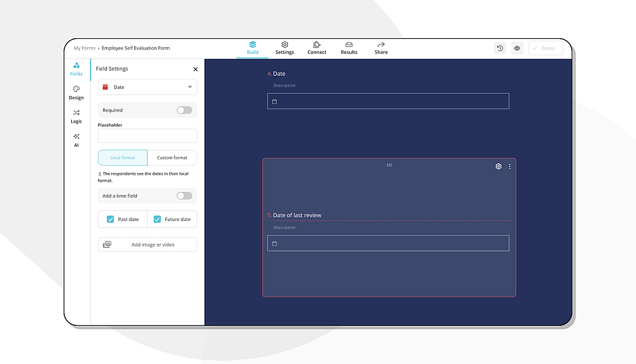The height and width of the screenshot is (364, 636).
Task: Open version history clock icon
Action: click(x=500, y=48)
